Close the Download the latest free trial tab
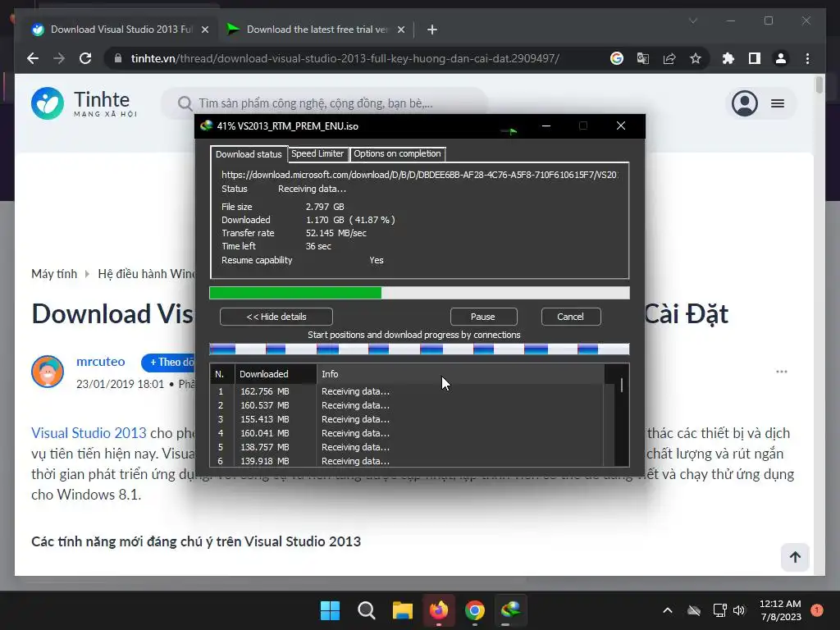Image resolution: width=840 pixels, height=630 pixels. point(400,30)
